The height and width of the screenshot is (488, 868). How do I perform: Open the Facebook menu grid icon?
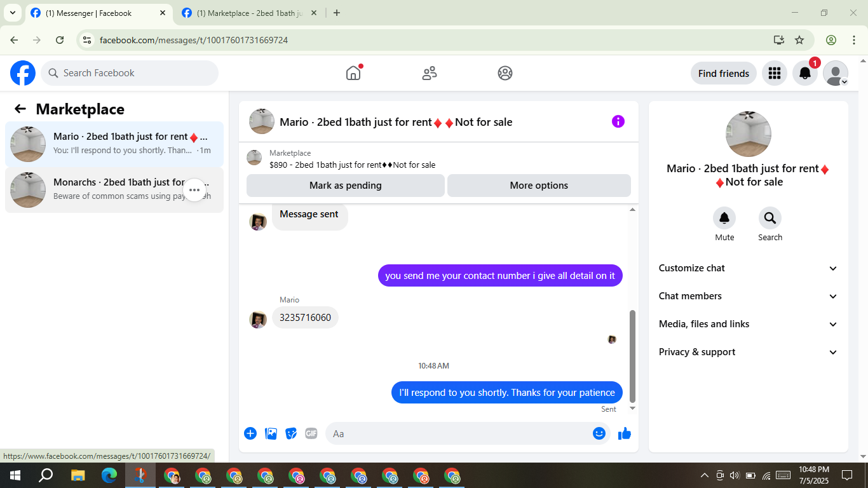click(x=774, y=73)
